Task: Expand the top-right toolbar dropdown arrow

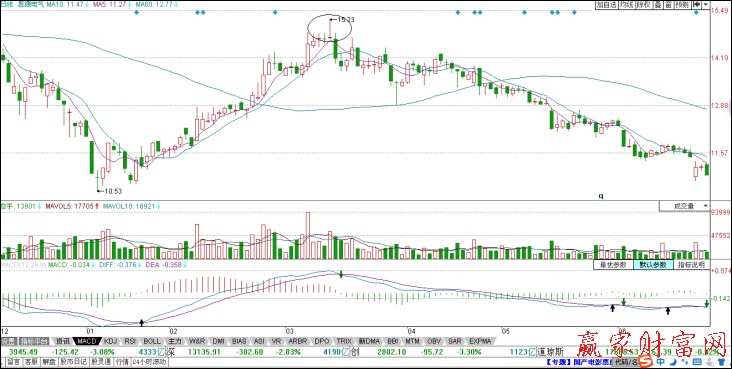Action: tap(705, 4)
